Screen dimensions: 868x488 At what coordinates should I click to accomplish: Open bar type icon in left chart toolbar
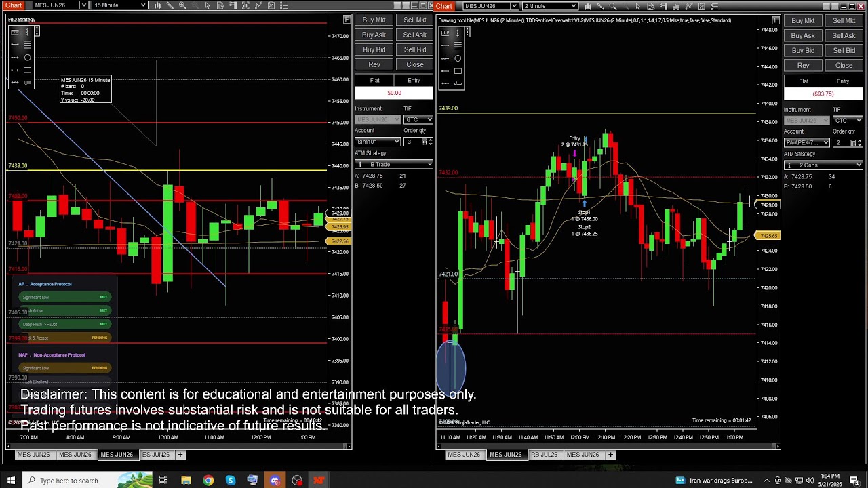coord(157,5)
